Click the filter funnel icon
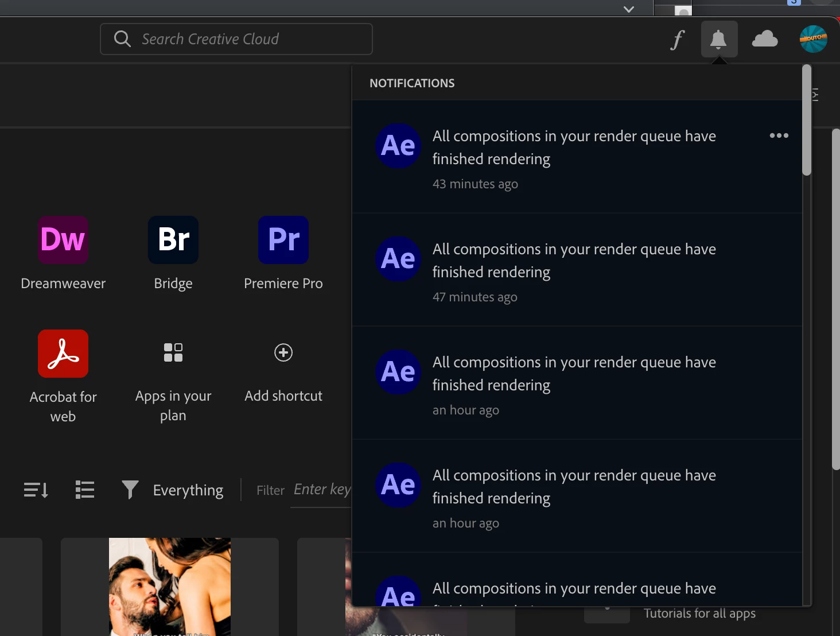This screenshot has height=636, width=840. 130,490
